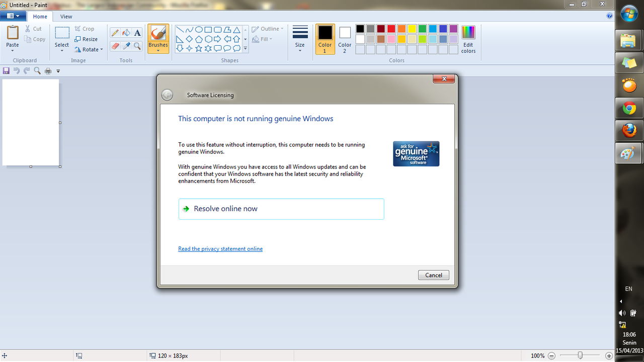This screenshot has width=644, height=362.
Task: Choose the Triangle shape
Action: click(x=237, y=30)
